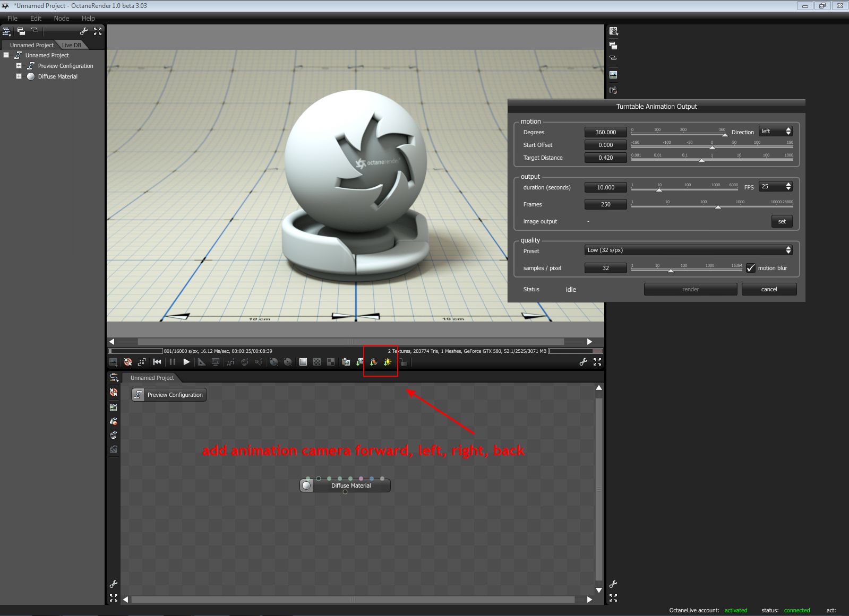Open the Edit menu

coord(36,18)
